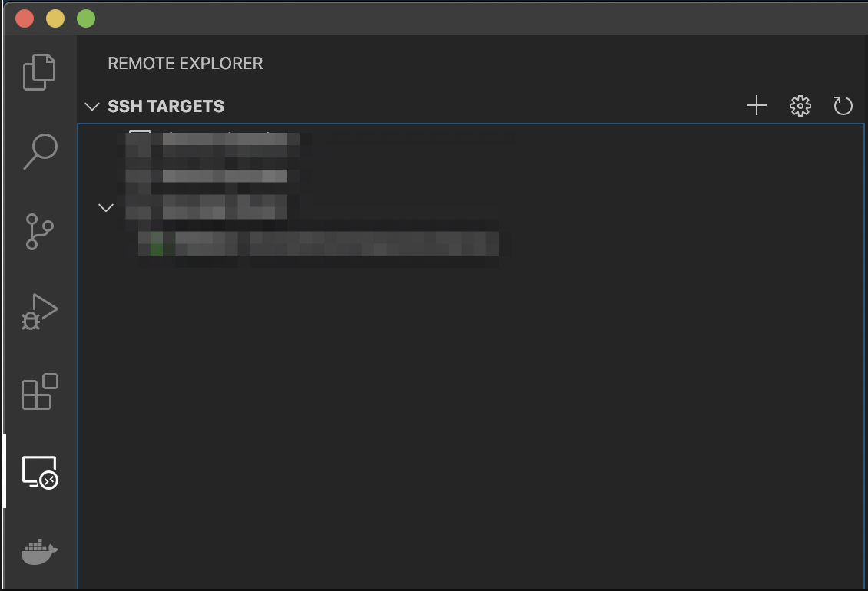Open the Docker extension view
The image size is (868, 591).
tap(40, 552)
